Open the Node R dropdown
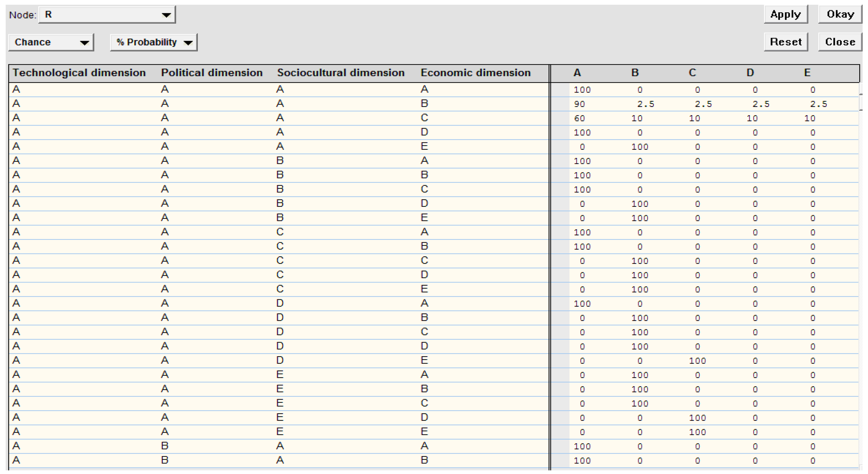 click(x=107, y=15)
